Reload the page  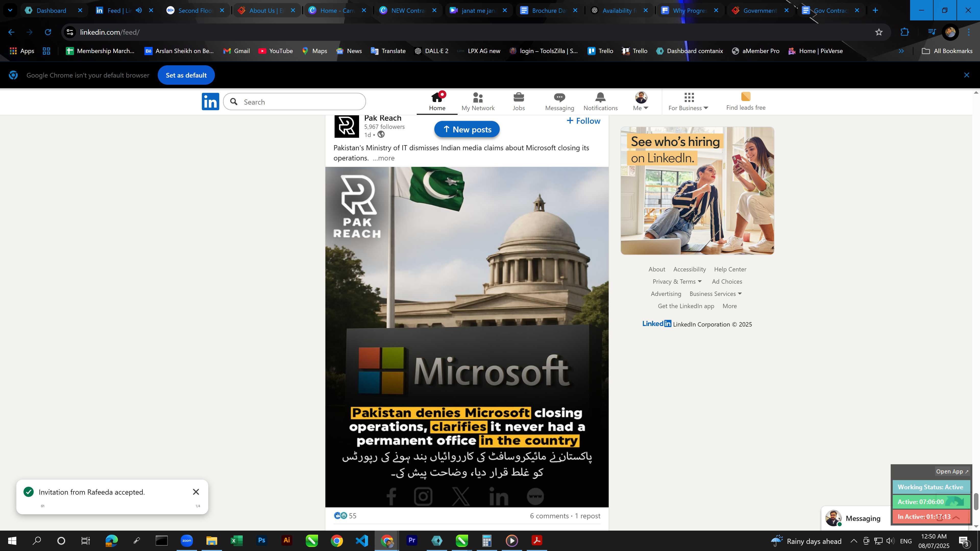pyautogui.click(x=48, y=32)
